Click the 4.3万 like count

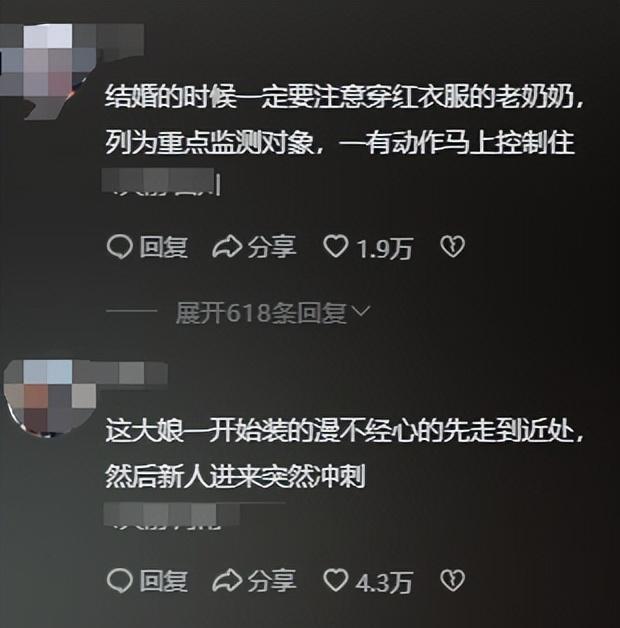[x=384, y=582]
